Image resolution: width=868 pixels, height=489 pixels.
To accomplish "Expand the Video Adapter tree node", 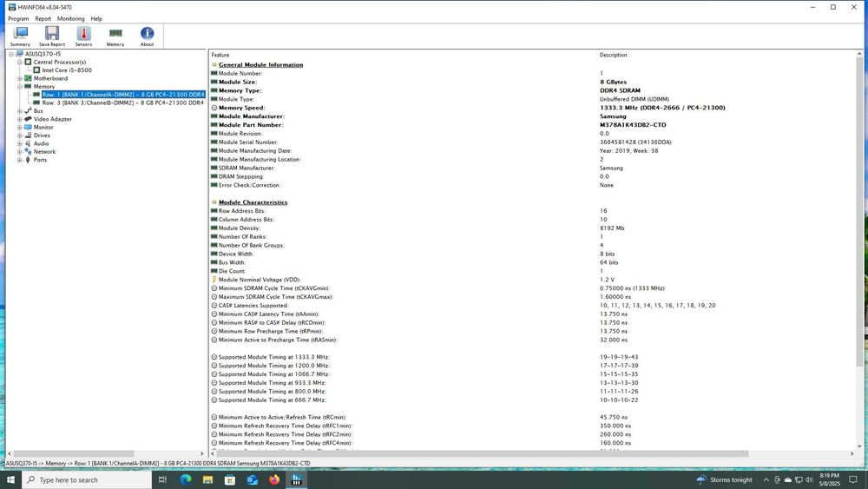I will 19,119.
